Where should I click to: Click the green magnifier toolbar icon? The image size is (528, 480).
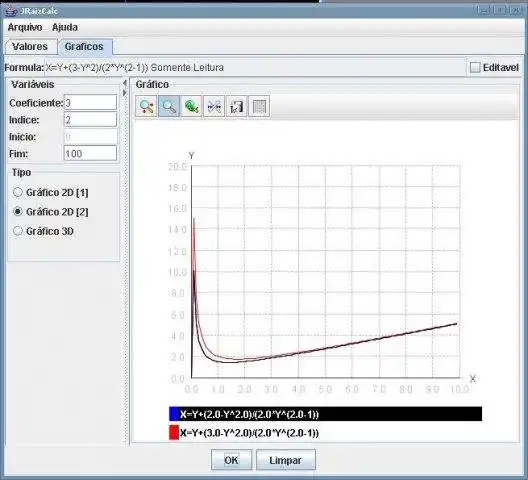(x=191, y=106)
